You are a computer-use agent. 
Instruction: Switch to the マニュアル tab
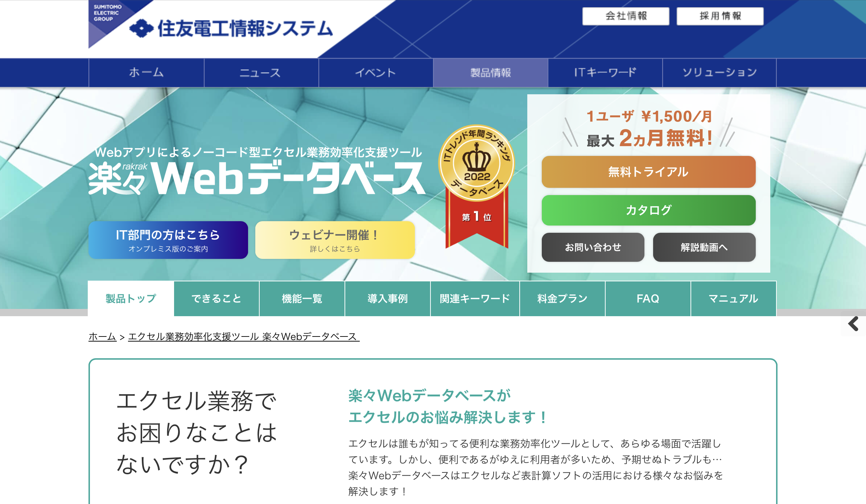(734, 298)
